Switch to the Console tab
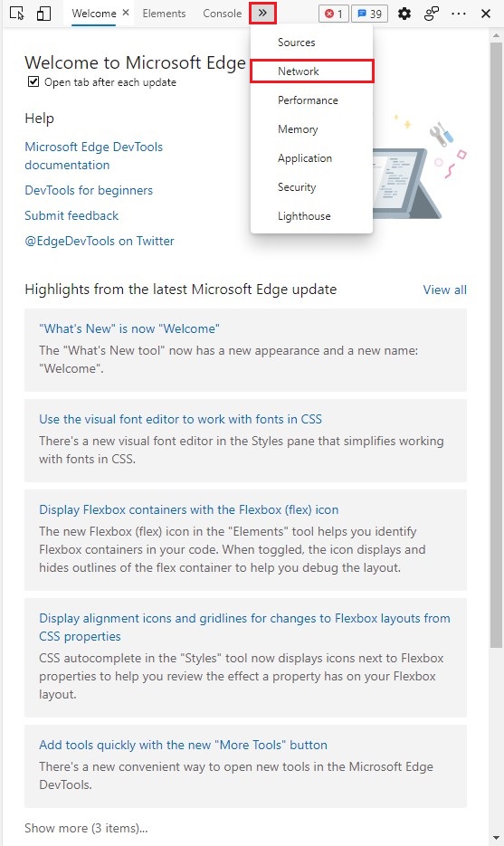 click(223, 14)
